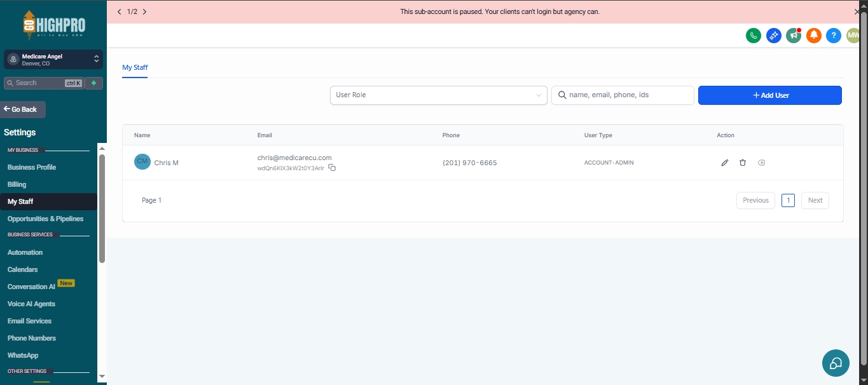Click the Go Back button
This screenshot has height=385, width=868.
click(x=22, y=109)
